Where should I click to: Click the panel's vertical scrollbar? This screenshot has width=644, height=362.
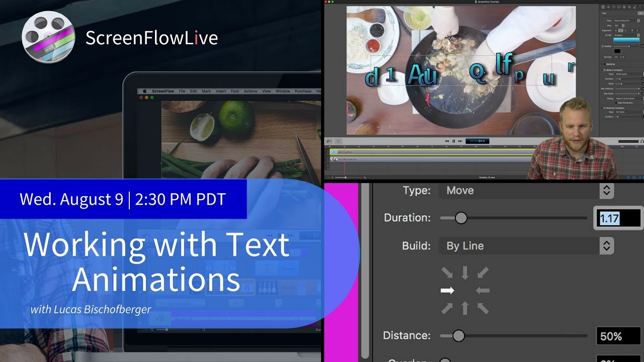[x=365, y=271]
